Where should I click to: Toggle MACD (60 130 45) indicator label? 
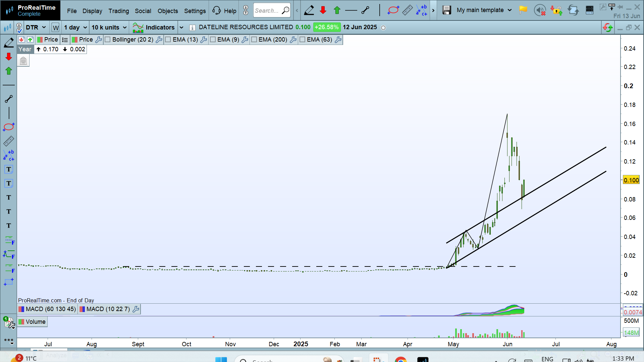47,309
